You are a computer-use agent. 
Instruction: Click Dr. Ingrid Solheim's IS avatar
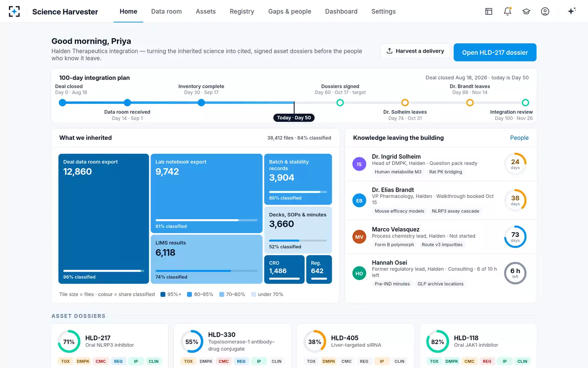359,164
